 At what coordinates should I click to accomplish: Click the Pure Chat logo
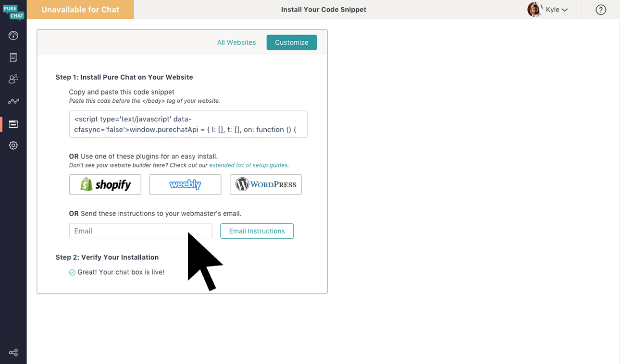tap(13, 12)
